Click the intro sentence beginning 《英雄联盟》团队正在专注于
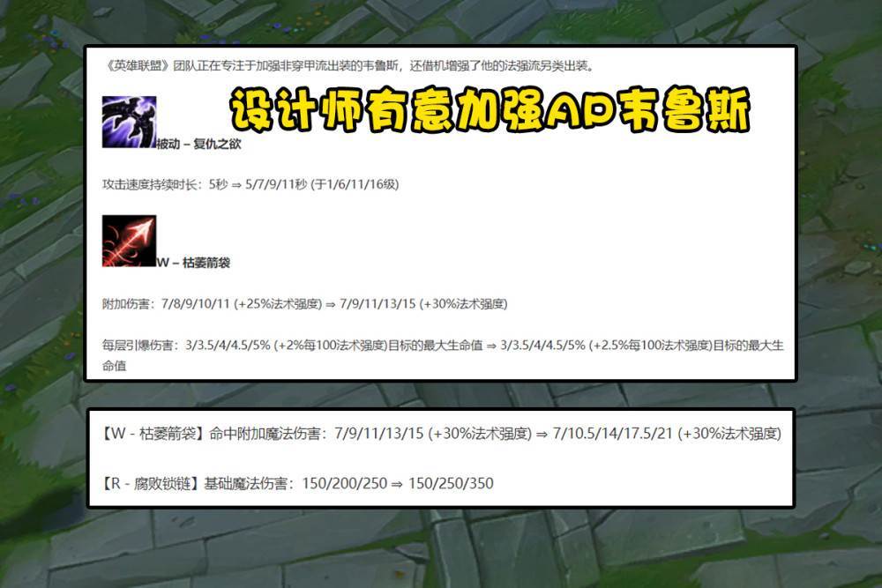Image resolution: width=882 pixels, height=588 pixels. (x=349, y=66)
